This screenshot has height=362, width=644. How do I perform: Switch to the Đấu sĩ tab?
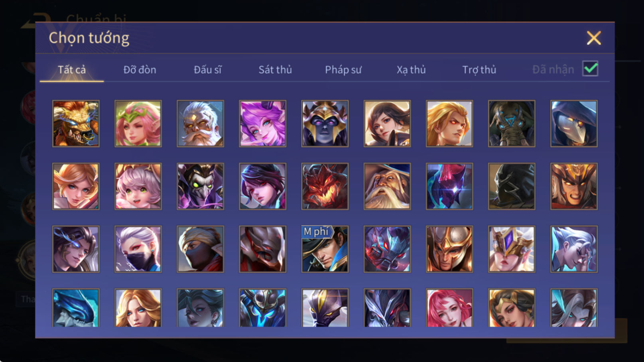click(207, 70)
